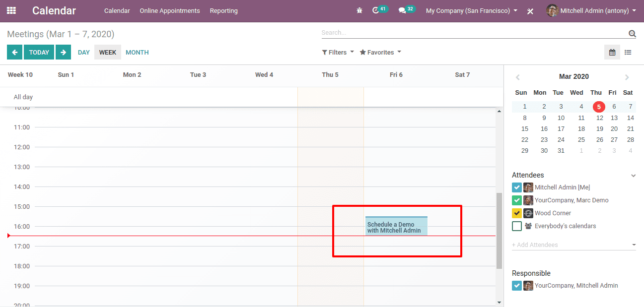Open Online Appointments menu

[x=170, y=10]
